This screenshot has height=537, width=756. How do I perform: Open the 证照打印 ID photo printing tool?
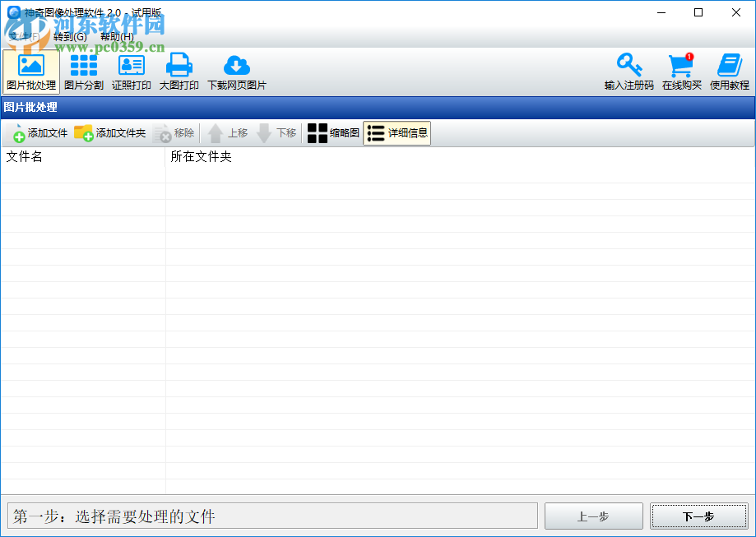131,71
